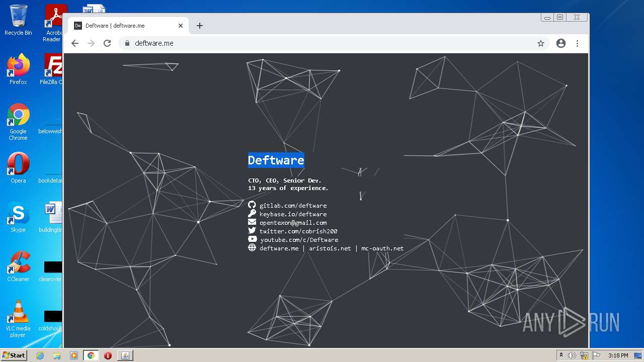Open the VLC media player desktop shortcut
Screen dimensions: 644x362
[18, 319]
